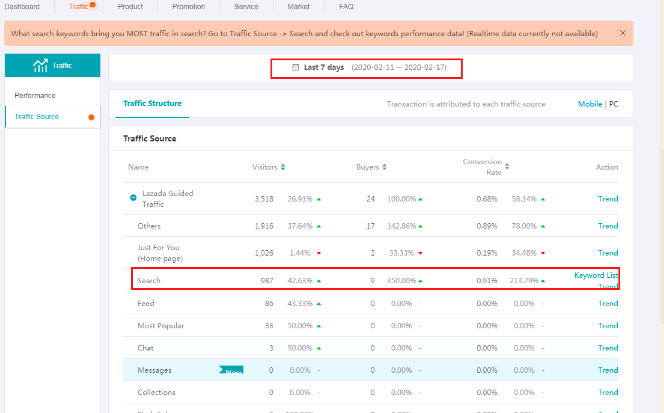Viewport: 664px width, 413px height.
Task: Open Trend for Collections row
Action: pos(608,392)
